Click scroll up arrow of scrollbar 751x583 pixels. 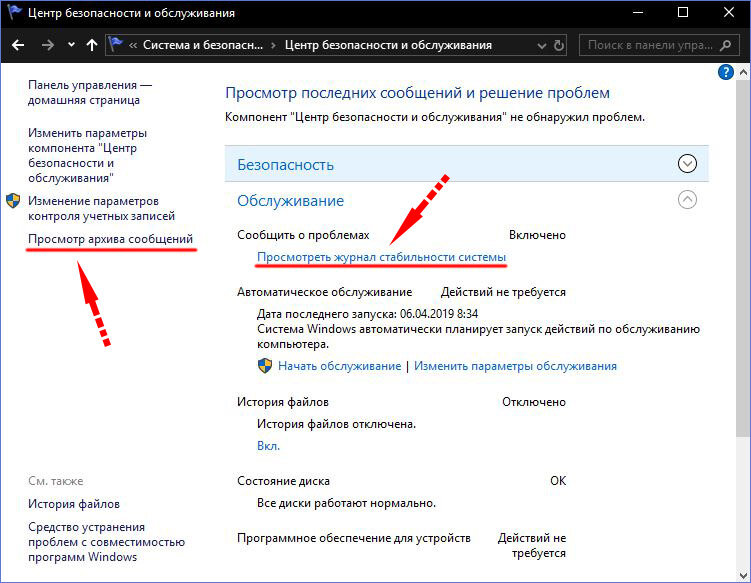pyautogui.click(x=743, y=73)
